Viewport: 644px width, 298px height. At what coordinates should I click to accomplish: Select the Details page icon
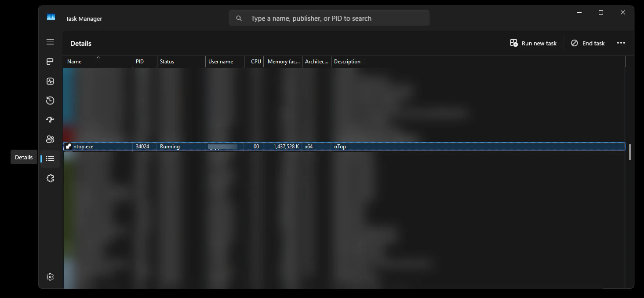50,158
